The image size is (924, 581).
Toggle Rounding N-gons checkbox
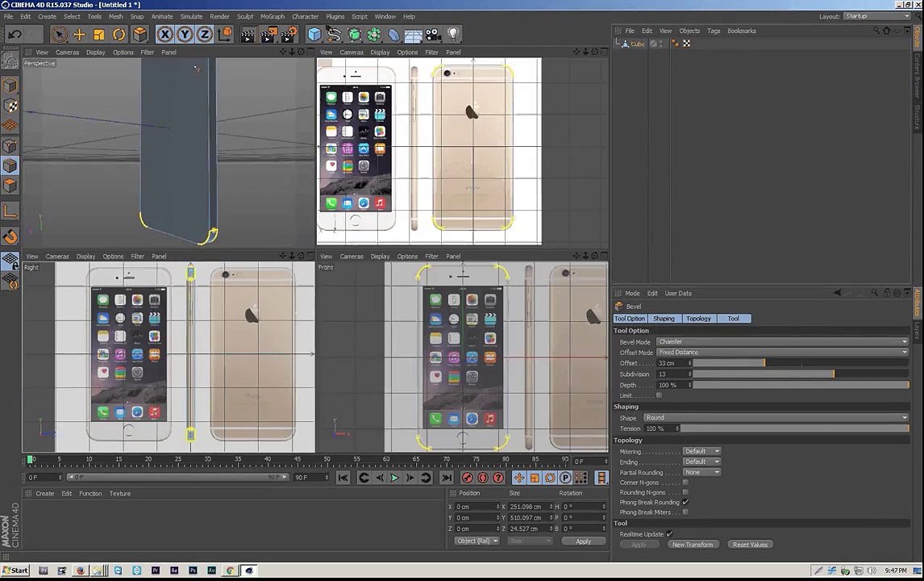685,492
